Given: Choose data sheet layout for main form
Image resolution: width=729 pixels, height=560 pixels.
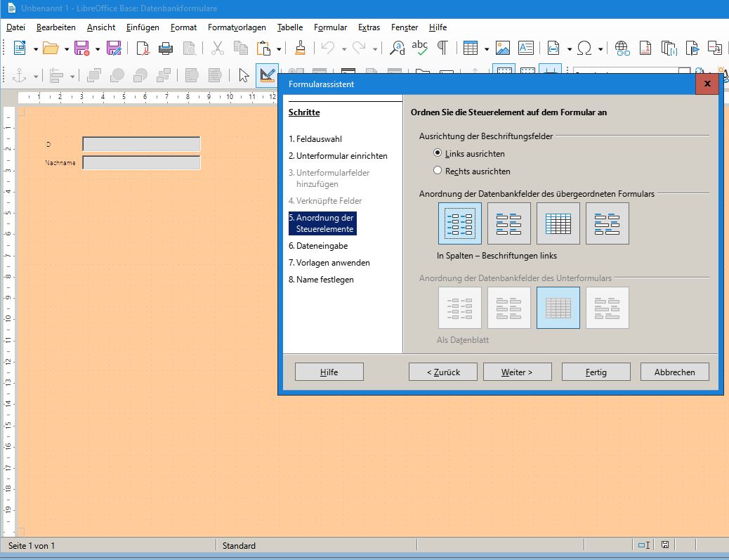Looking at the screenshot, I should 558,223.
